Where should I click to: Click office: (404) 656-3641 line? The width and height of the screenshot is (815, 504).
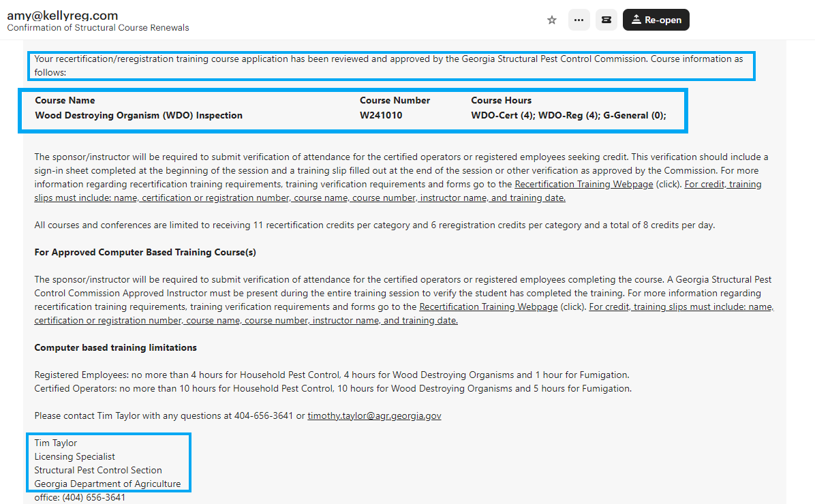click(x=80, y=497)
